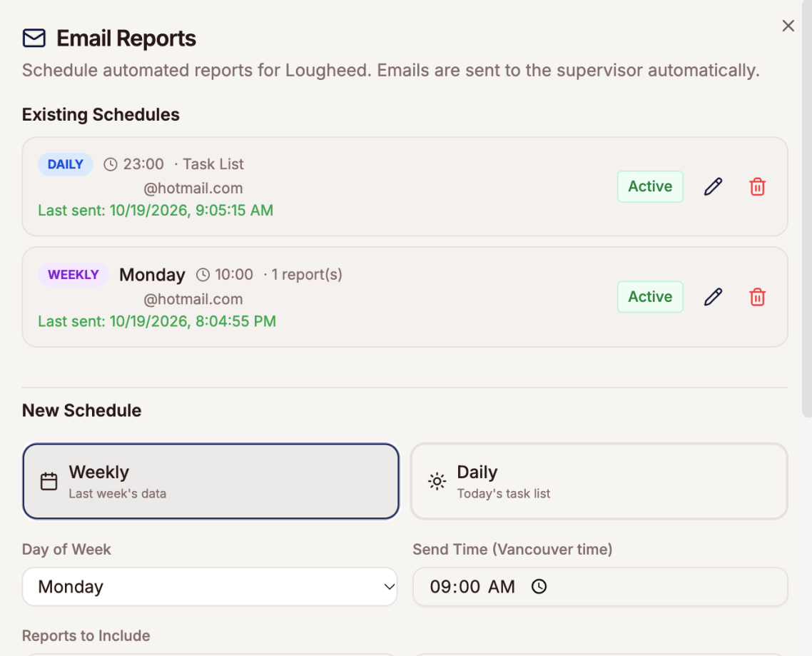Click the calendar icon in Weekly option
The height and width of the screenshot is (656, 812).
click(49, 481)
